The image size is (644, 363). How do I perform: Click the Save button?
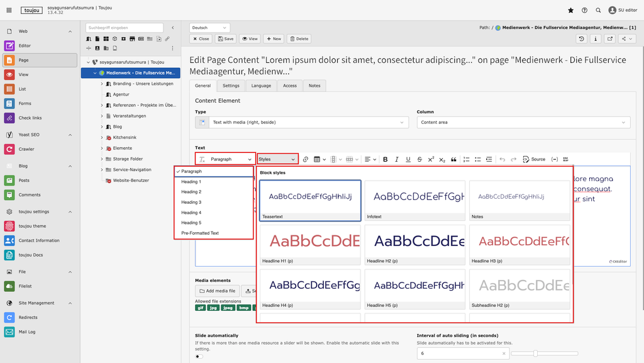point(226,38)
